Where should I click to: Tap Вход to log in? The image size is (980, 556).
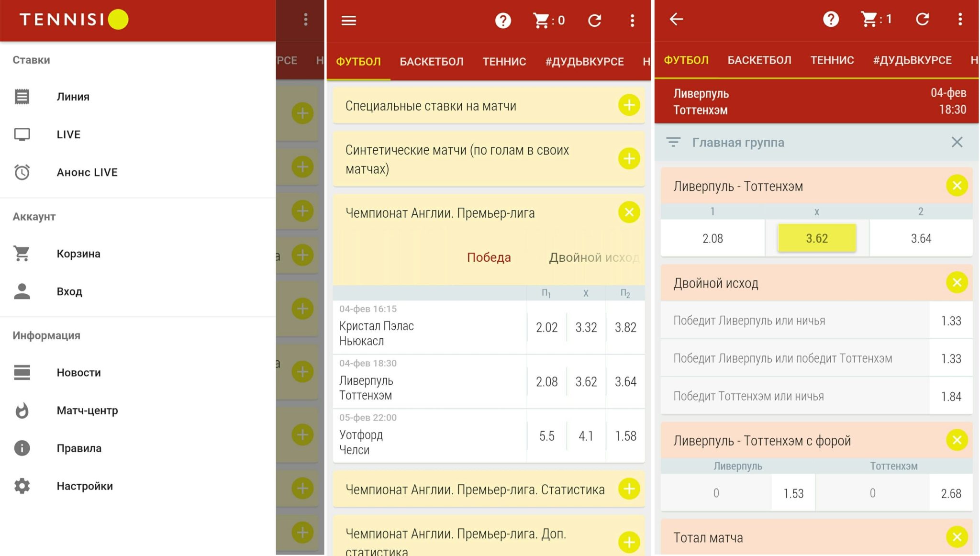coord(138,291)
